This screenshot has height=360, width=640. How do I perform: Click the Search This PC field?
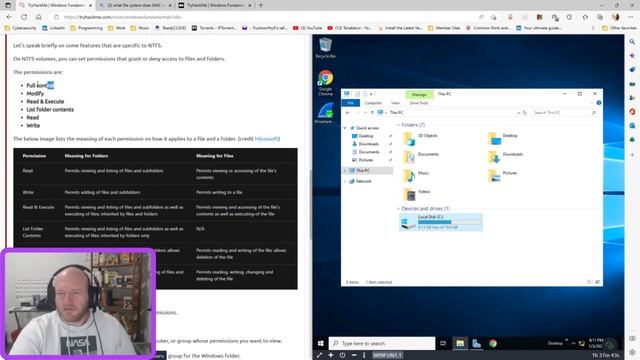coord(564,113)
